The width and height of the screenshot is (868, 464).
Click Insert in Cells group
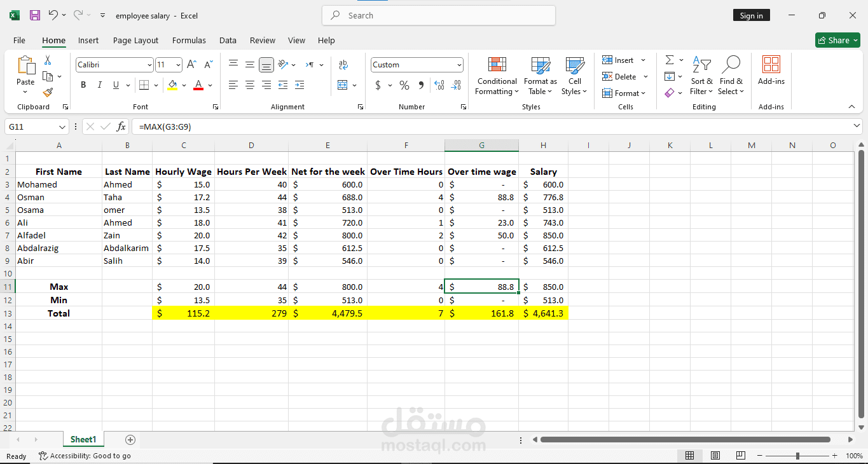click(623, 60)
